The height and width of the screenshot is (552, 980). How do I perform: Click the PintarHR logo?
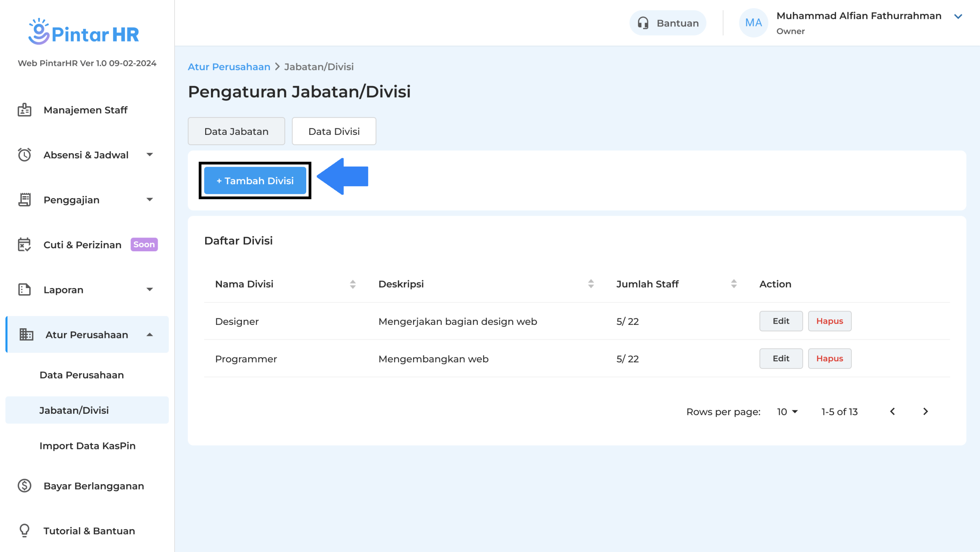tap(83, 32)
